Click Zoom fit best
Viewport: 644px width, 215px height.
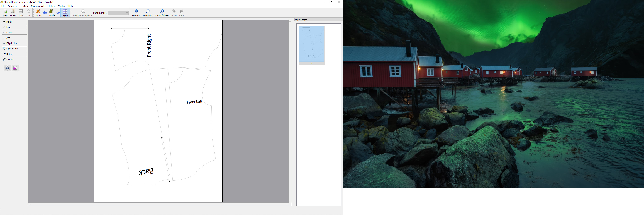pos(162,13)
